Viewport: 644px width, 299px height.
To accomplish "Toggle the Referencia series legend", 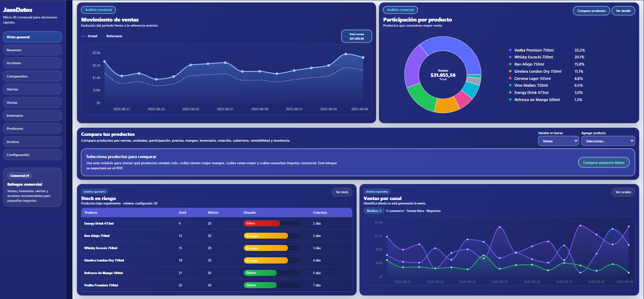I will pos(114,36).
